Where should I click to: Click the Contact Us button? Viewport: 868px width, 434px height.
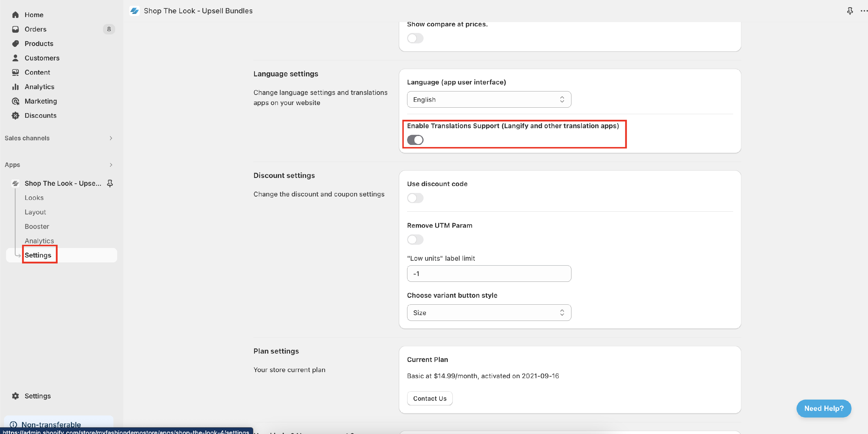pyautogui.click(x=429, y=398)
